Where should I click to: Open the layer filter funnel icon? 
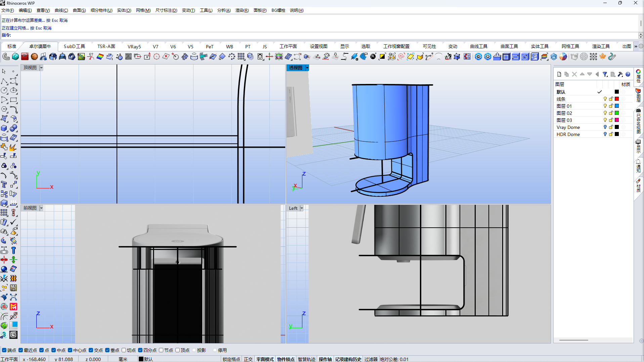pyautogui.click(x=605, y=74)
